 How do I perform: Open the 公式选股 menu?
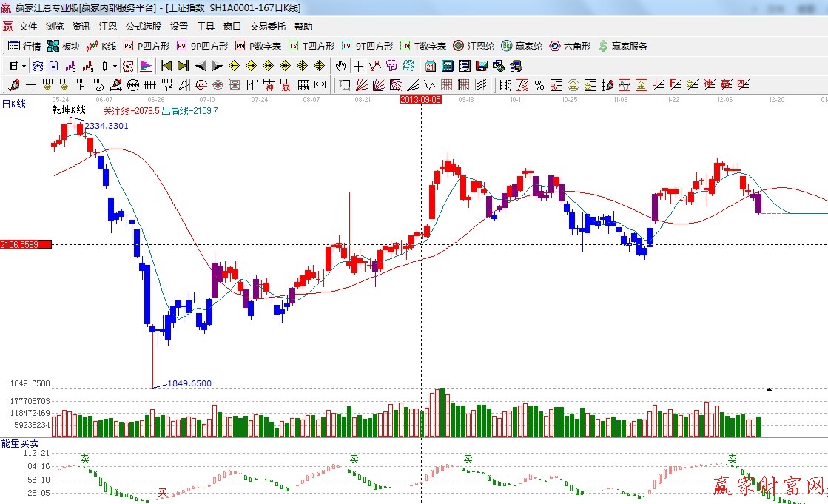(x=143, y=26)
